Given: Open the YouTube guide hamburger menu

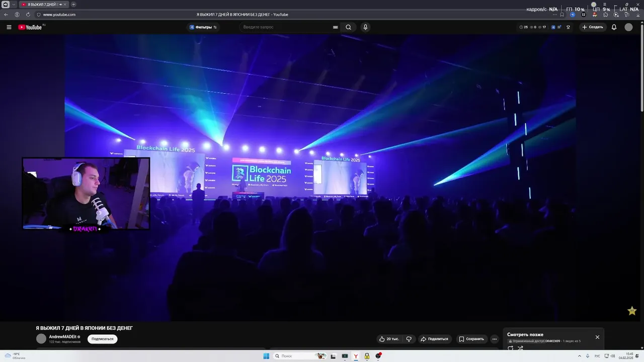Looking at the screenshot, I should [x=9, y=27].
